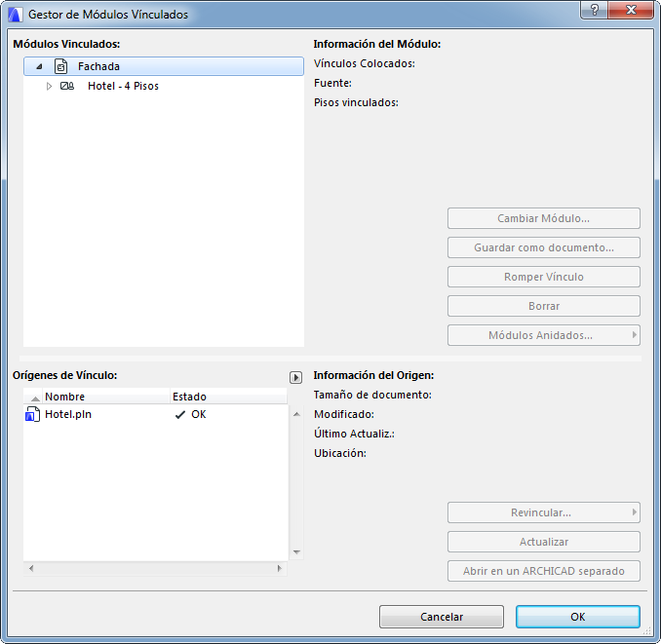The image size is (661, 644).
Task: Click the Actualizar button
Action: pos(544,542)
